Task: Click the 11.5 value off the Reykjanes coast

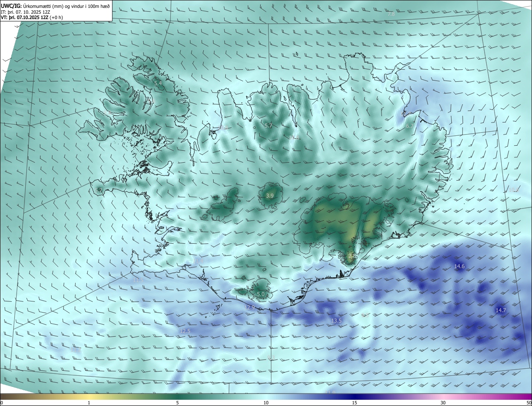Action: click(138, 281)
